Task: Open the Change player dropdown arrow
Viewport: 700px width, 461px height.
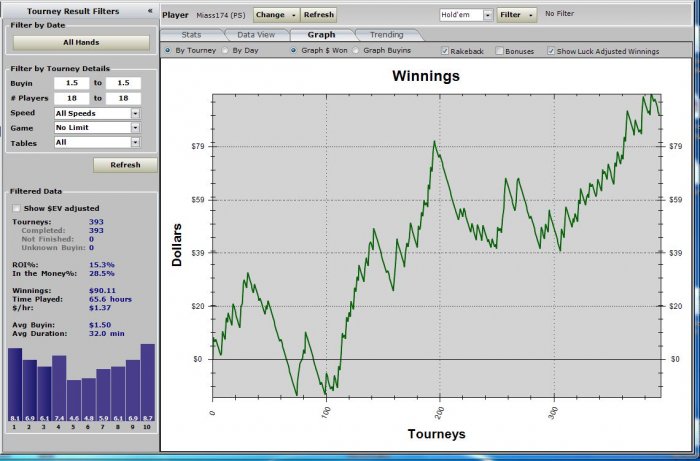Action: 294,15
